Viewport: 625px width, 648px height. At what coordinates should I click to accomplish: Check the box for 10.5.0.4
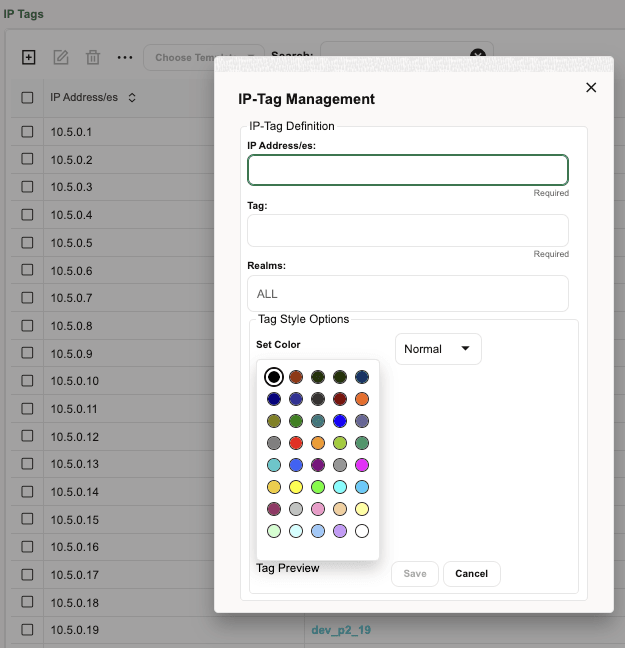coord(27,214)
